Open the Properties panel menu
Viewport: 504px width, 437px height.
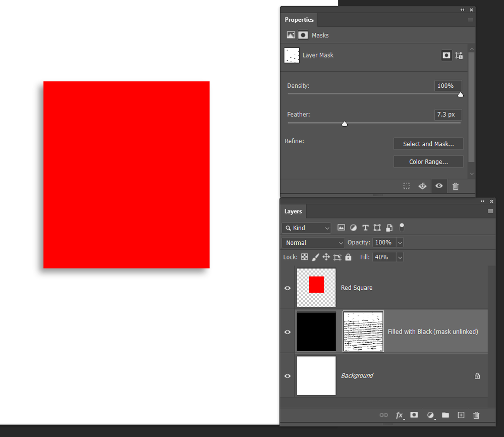pos(470,20)
